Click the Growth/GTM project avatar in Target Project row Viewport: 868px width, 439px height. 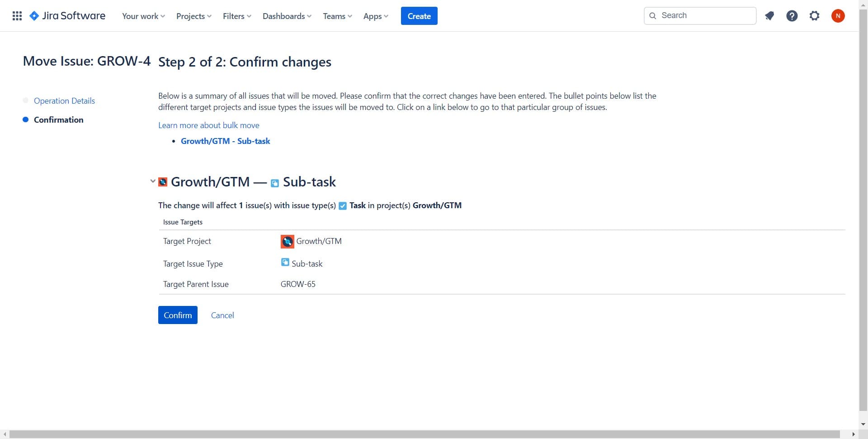tap(287, 242)
